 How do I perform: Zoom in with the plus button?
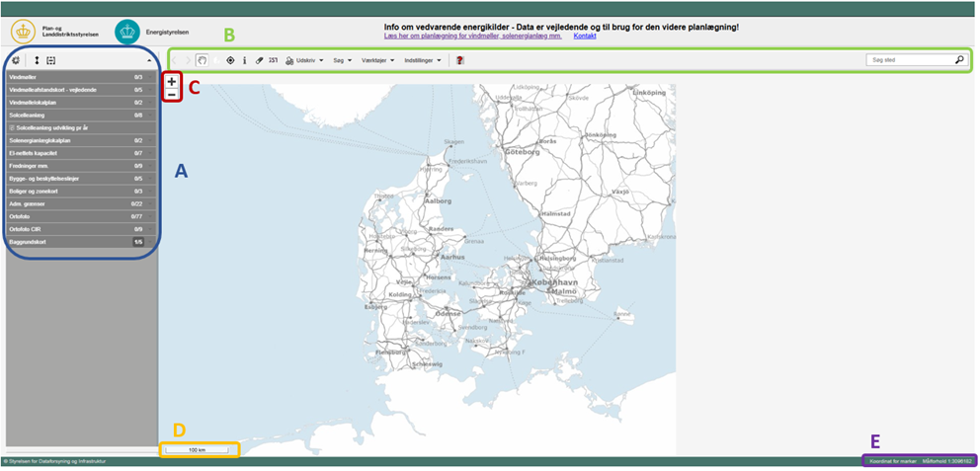172,82
